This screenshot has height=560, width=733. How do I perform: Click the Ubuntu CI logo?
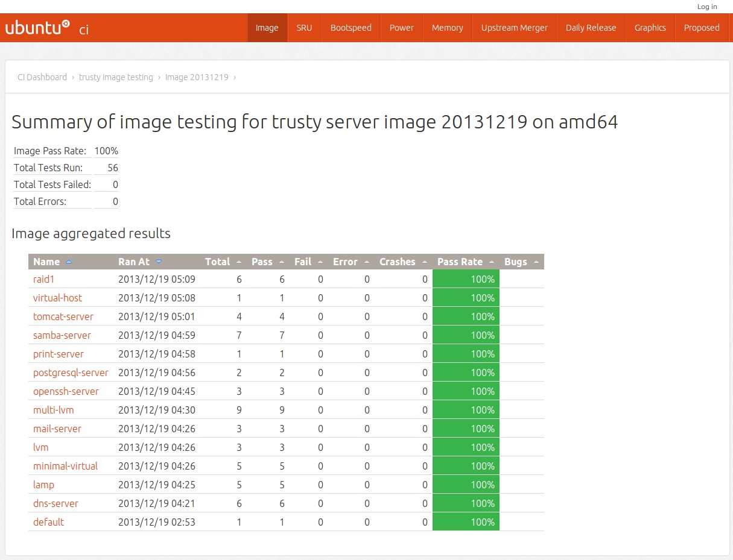47,28
